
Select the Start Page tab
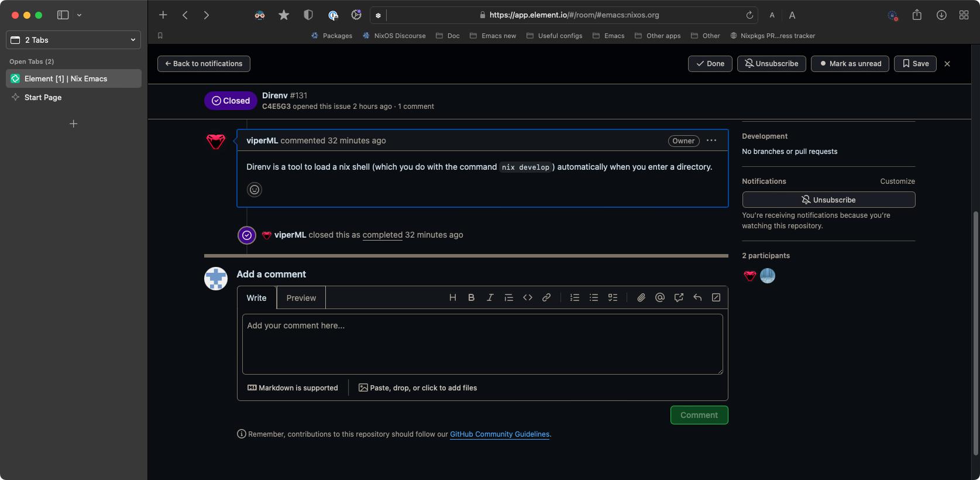click(74, 97)
